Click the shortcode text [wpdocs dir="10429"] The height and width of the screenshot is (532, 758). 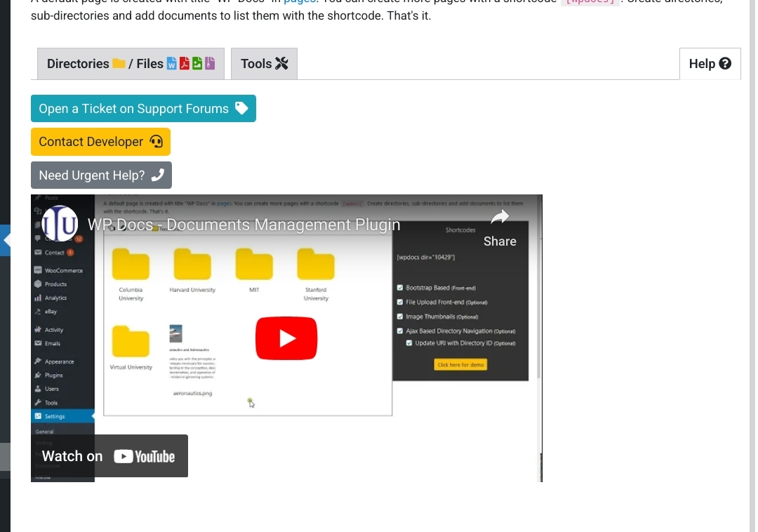point(426,257)
